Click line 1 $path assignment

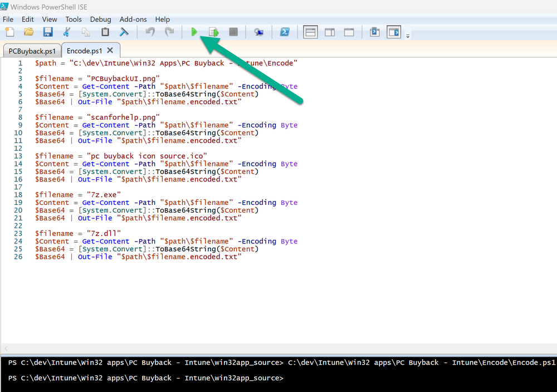pyautogui.click(x=166, y=63)
